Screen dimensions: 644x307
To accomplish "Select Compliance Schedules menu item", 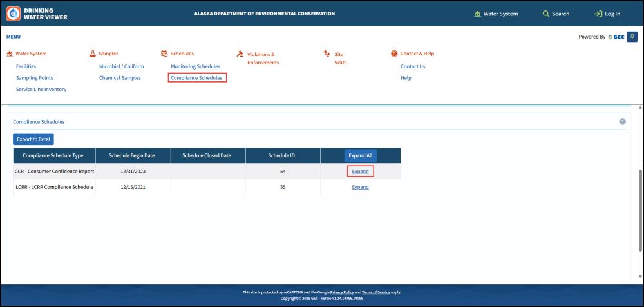I will coord(197,78).
